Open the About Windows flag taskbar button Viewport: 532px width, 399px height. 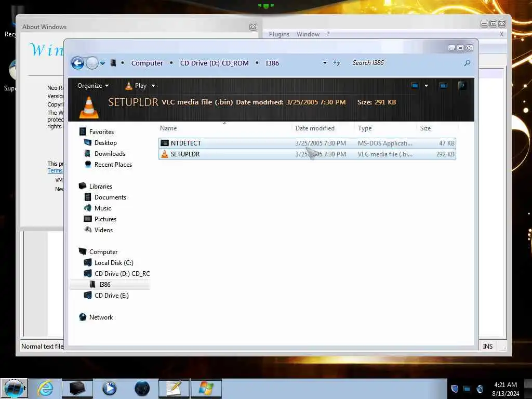pyautogui.click(x=206, y=389)
